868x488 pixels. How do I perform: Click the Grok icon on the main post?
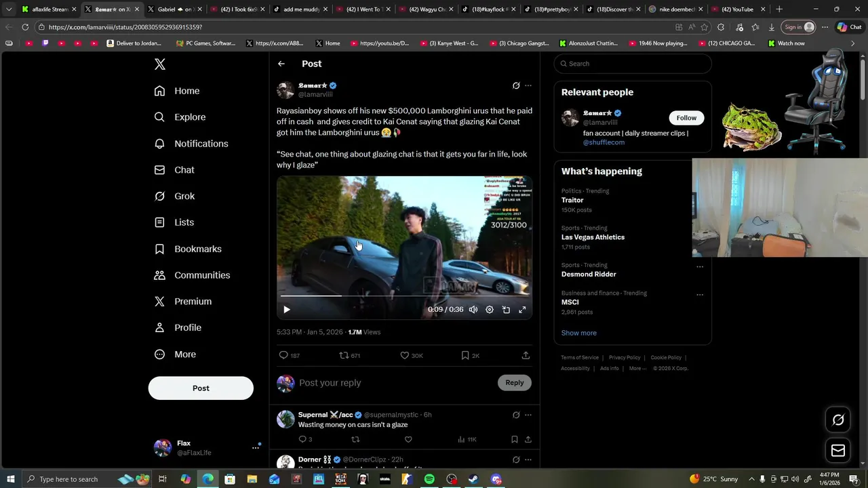pos(516,85)
